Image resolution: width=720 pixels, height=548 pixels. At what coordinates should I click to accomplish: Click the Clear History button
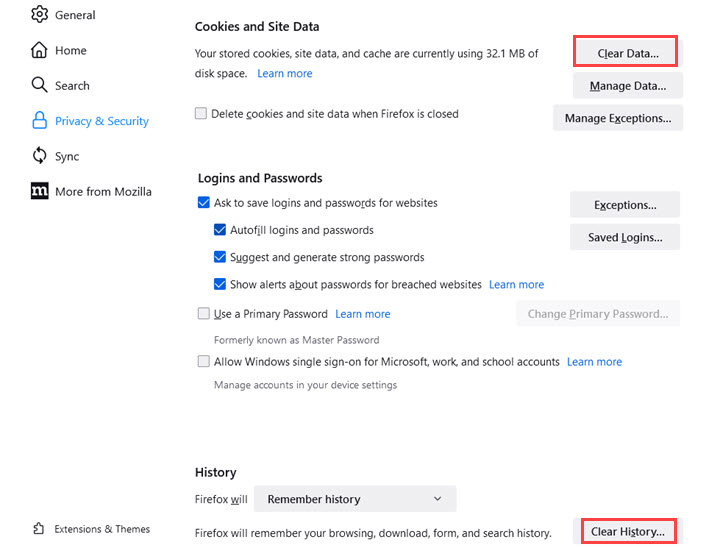[627, 531]
